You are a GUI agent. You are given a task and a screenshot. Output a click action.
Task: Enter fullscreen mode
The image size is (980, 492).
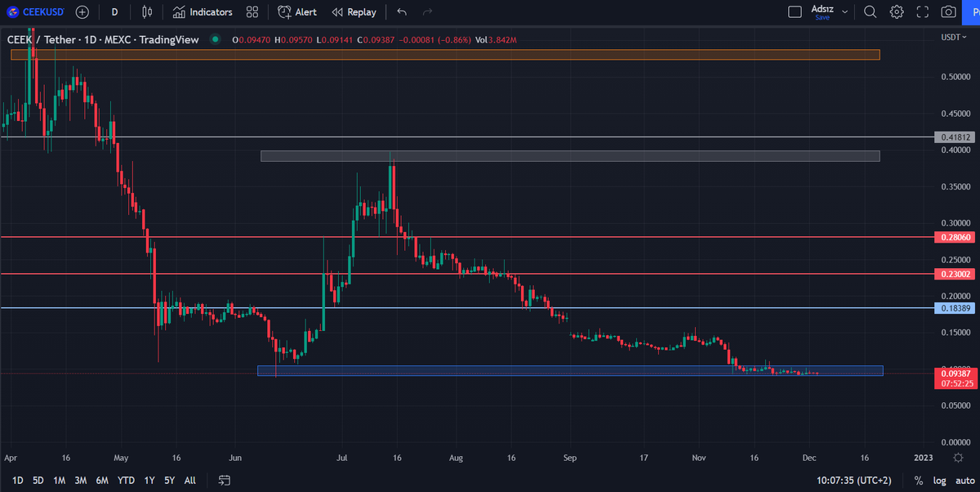pos(923,12)
